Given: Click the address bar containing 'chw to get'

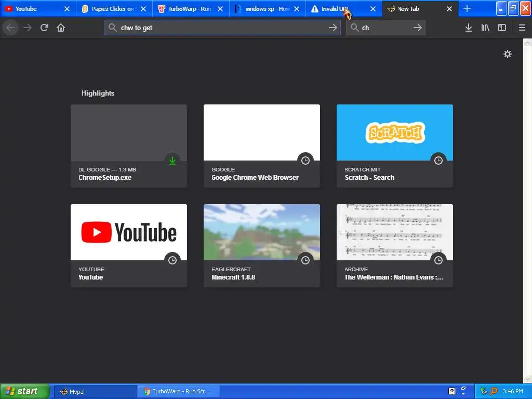Looking at the screenshot, I should [x=222, y=28].
